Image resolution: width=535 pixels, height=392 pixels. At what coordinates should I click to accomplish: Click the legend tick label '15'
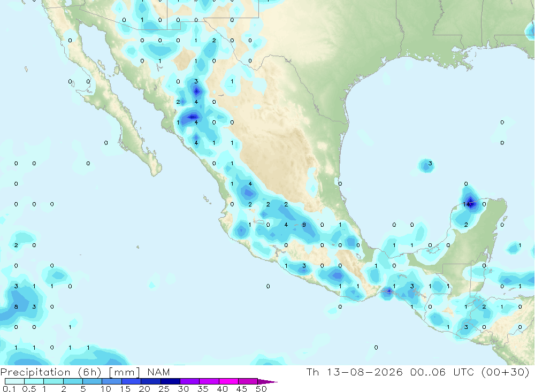[125, 389]
